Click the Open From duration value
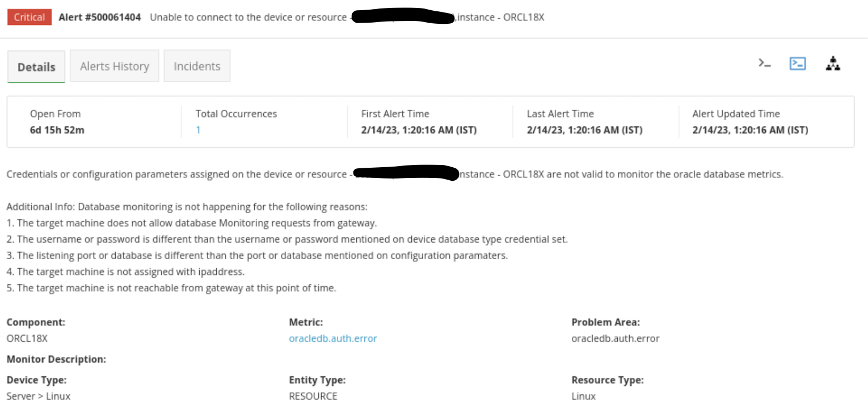 tap(57, 130)
